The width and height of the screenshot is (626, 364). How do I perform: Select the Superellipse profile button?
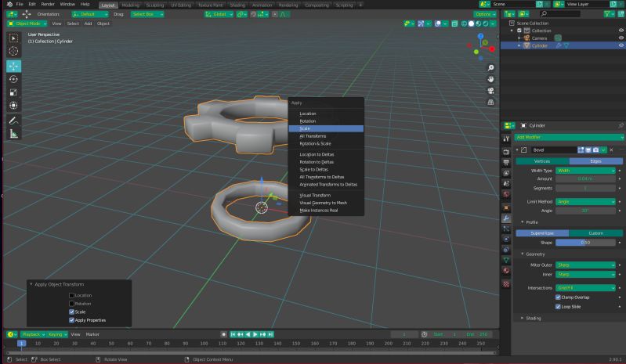coord(542,233)
